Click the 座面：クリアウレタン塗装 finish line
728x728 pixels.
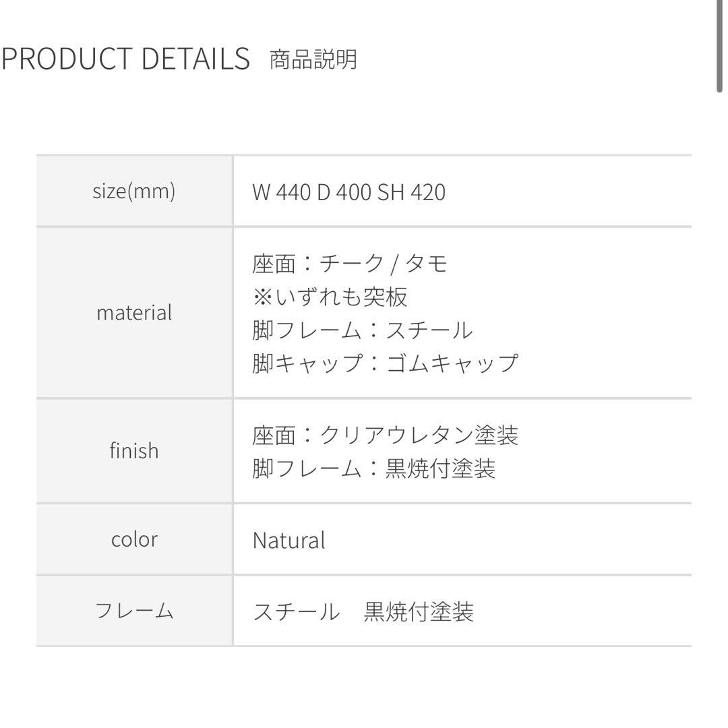pyautogui.click(x=385, y=435)
